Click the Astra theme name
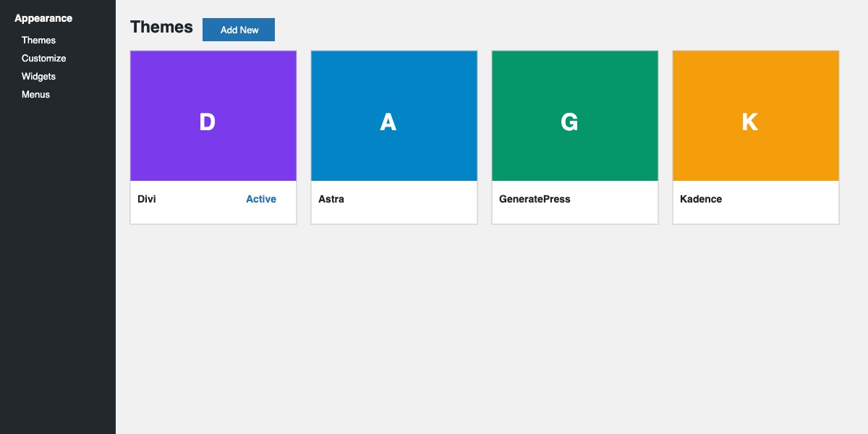This screenshot has width=868, height=434. (331, 199)
